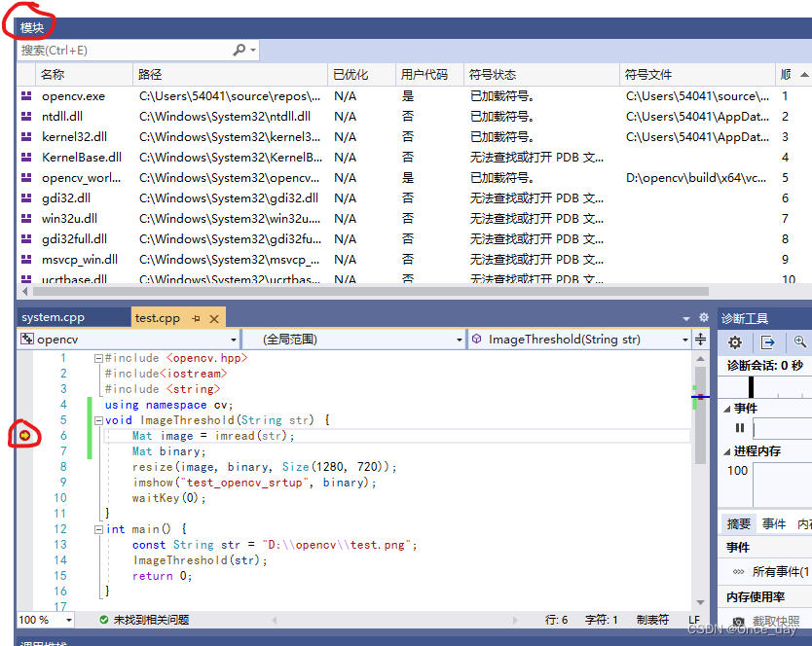Click the diagnostic tools settings gear icon
Screen dimensions: 812x646
(735, 341)
